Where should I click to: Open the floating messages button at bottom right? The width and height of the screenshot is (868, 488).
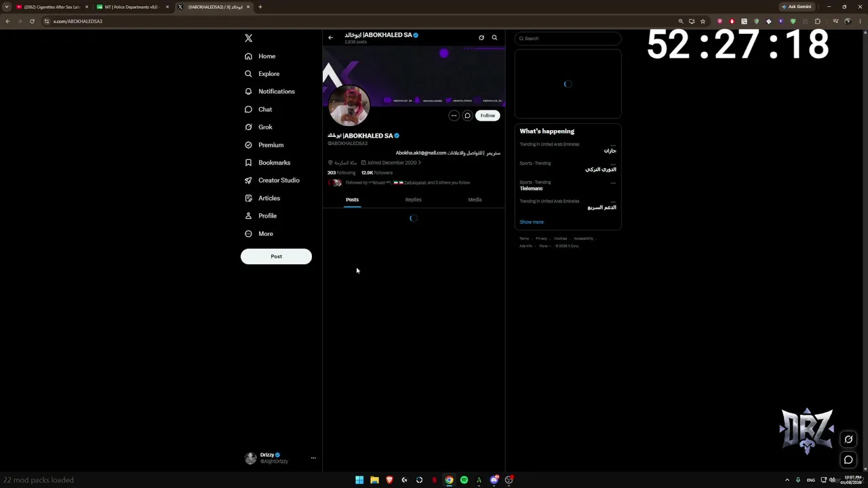pyautogui.click(x=848, y=460)
